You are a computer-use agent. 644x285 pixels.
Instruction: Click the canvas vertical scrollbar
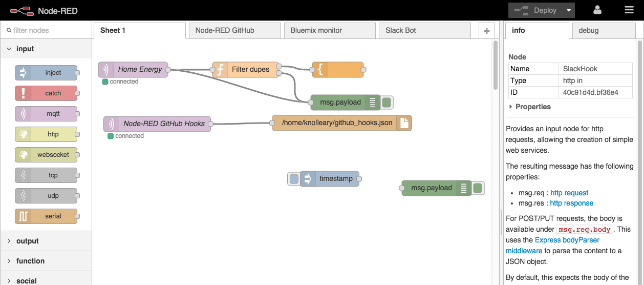(x=496, y=65)
